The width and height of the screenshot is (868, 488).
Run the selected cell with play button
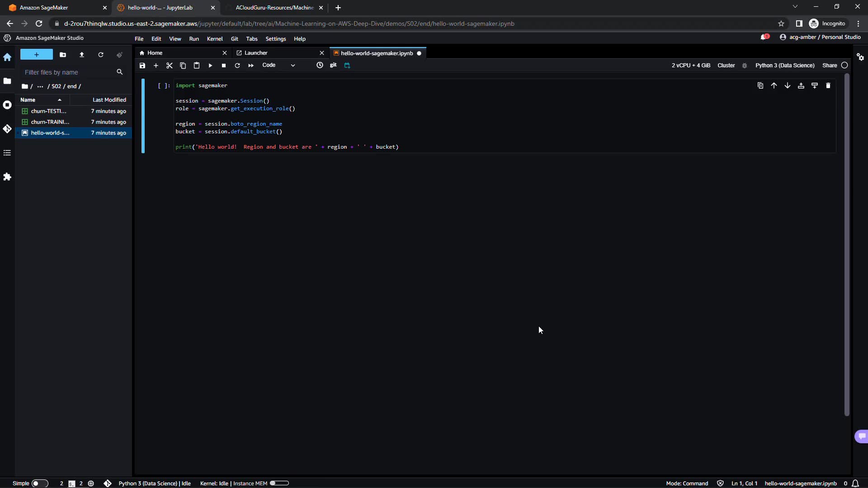pyautogui.click(x=210, y=66)
